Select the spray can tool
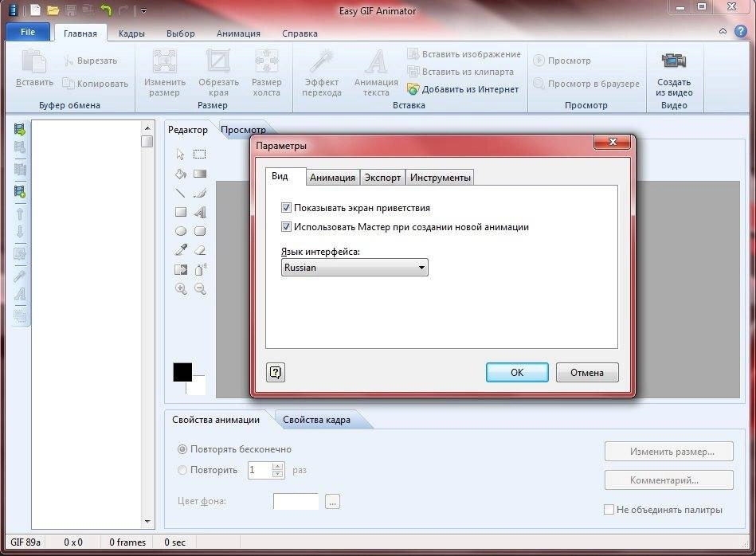 (200, 269)
